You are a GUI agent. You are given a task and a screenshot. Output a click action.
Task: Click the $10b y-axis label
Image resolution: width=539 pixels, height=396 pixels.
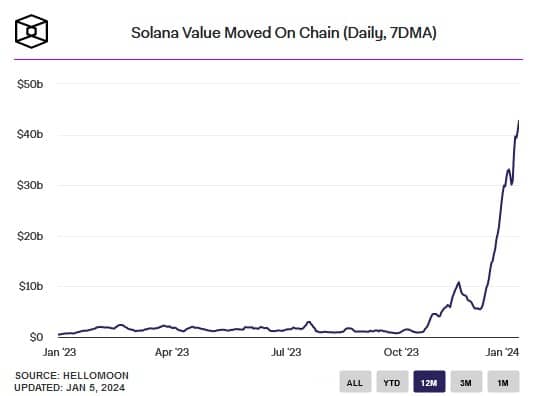tap(31, 286)
